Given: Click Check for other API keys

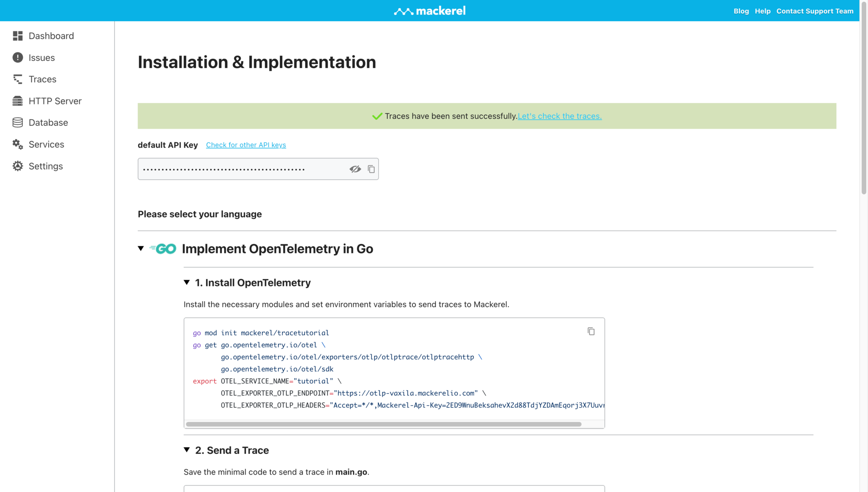Looking at the screenshot, I should tap(246, 145).
